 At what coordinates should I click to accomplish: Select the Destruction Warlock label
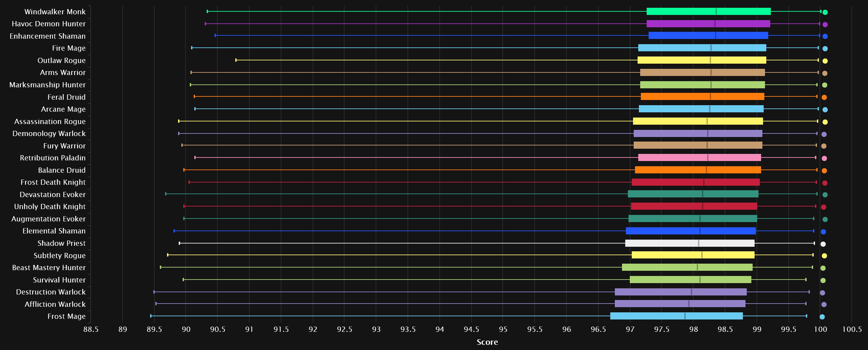(x=51, y=292)
